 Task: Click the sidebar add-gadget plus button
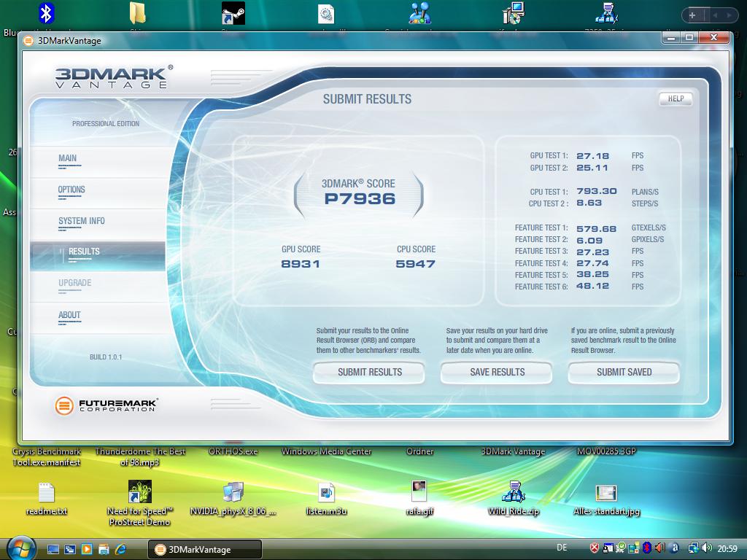tap(692, 15)
